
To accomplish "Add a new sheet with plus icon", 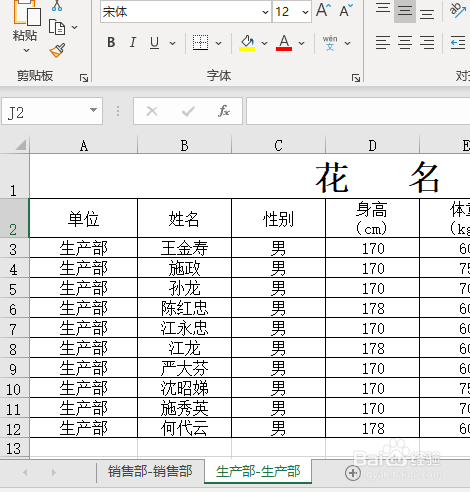I will tap(353, 473).
